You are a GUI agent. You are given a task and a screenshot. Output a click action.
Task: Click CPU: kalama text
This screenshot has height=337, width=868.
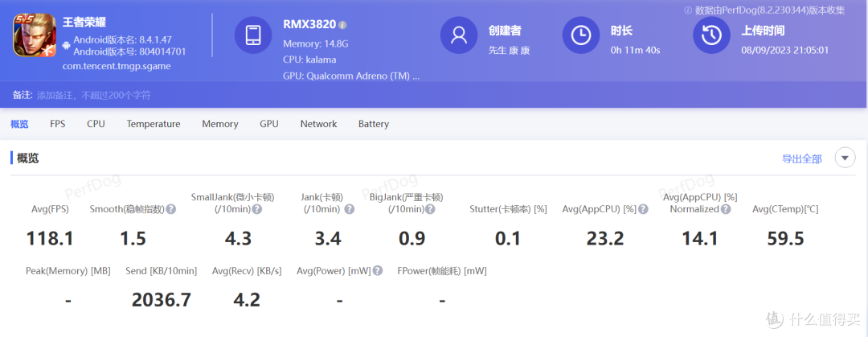click(x=309, y=60)
